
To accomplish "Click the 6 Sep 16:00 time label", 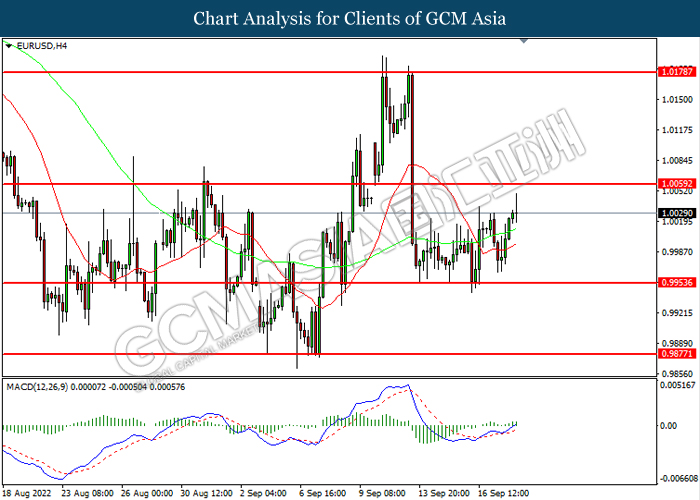I will tap(323, 494).
